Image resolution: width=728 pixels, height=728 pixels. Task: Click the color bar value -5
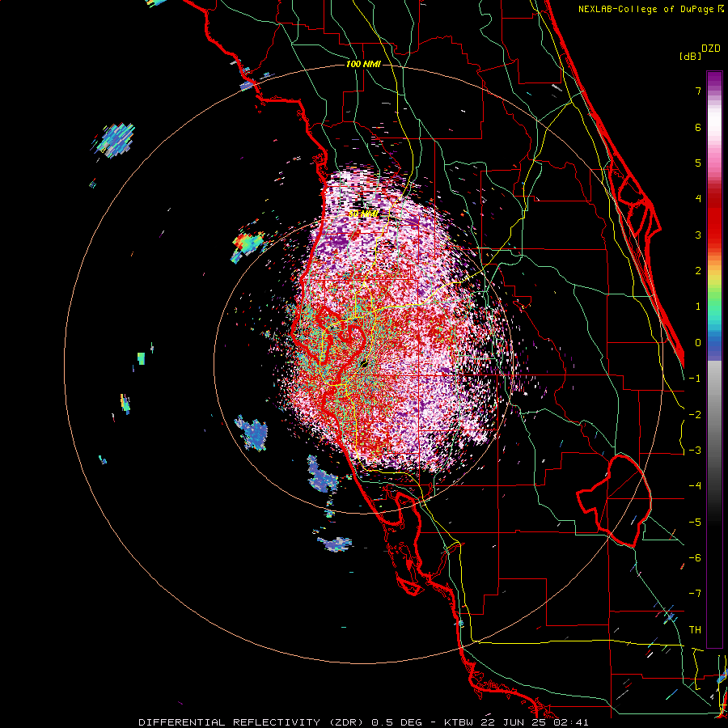pos(695,523)
